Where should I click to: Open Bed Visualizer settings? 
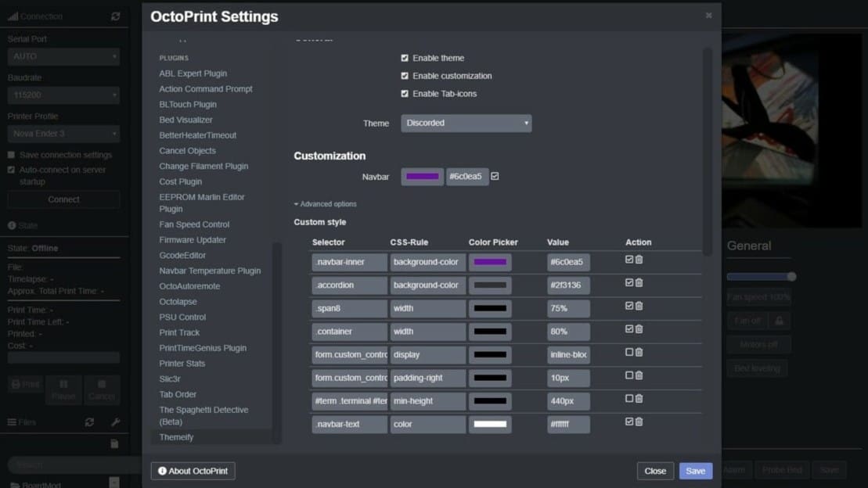[x=185, y=120]
